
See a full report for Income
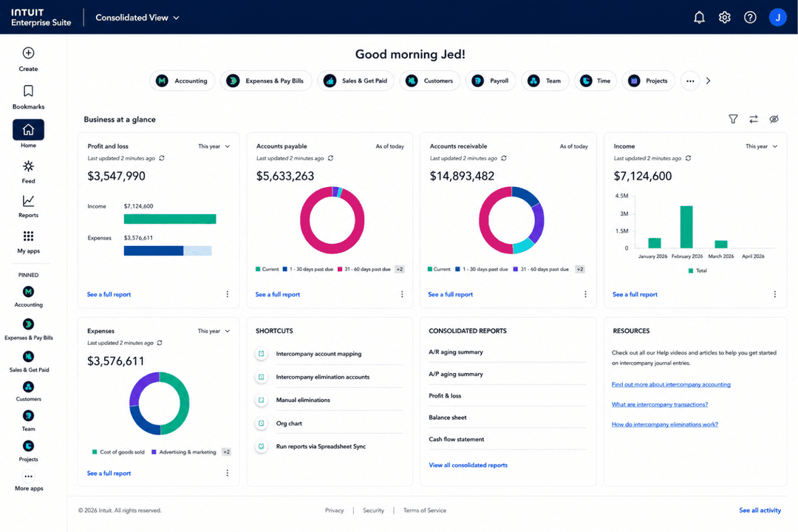(x=635, y=294)
